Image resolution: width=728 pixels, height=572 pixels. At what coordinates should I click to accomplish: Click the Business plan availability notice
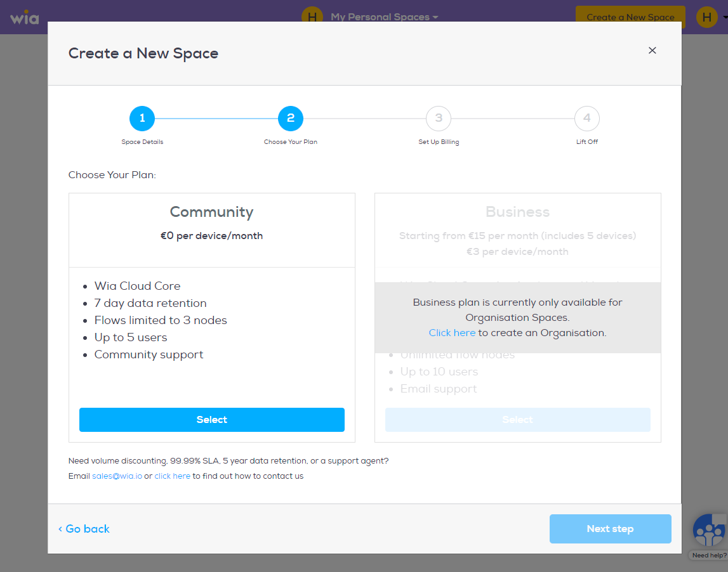(x=518, y=317)
